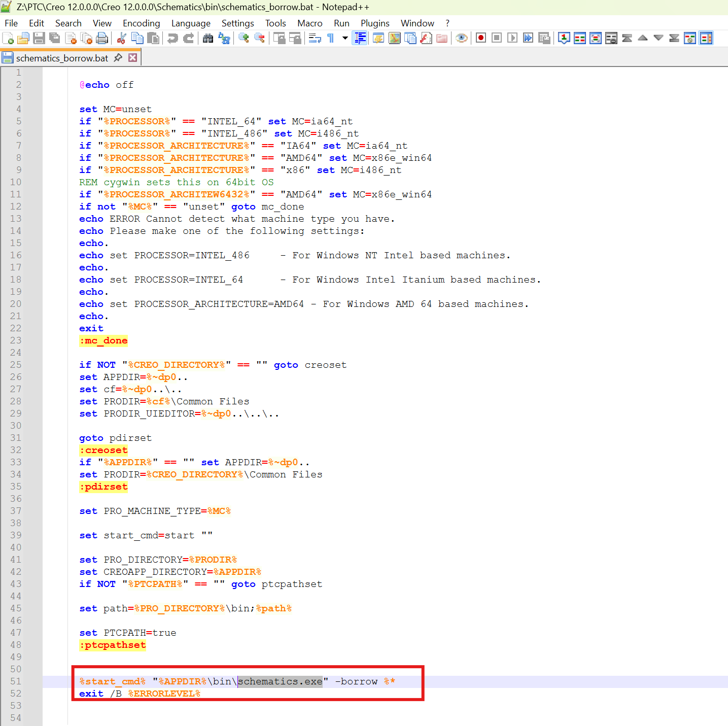Undo the last edit
This screenshot has height=726, width=728.
pyautogui.click(x=172, y=38)
